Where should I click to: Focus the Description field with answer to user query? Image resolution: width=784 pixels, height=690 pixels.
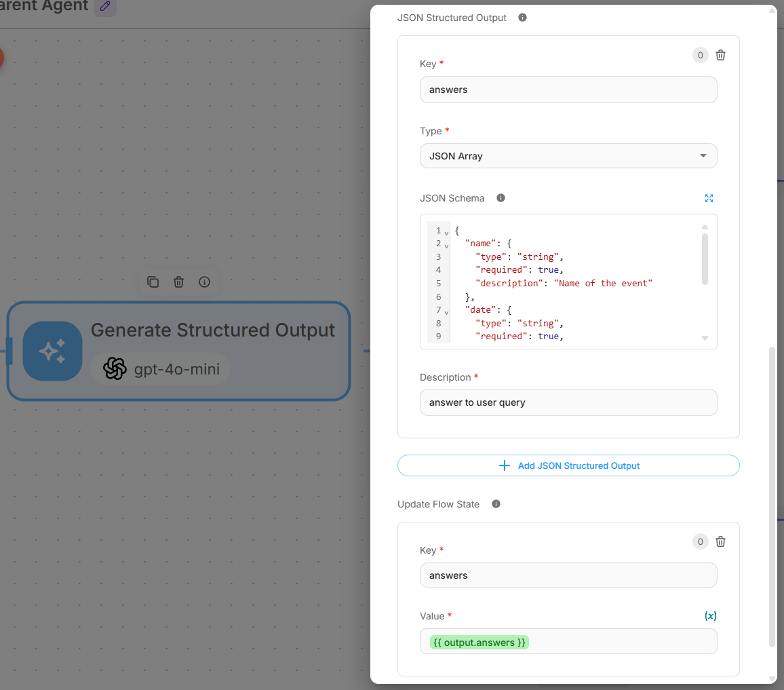[568, 402]
